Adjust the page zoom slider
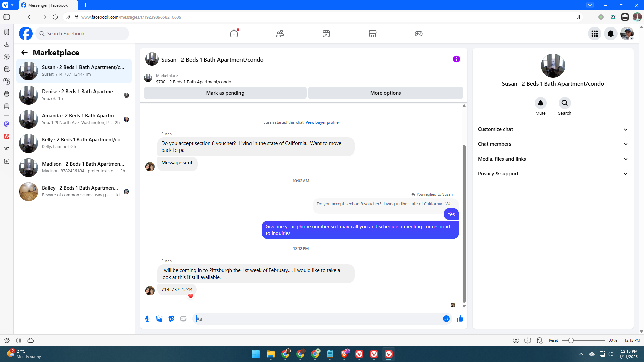 click(571, 340)
